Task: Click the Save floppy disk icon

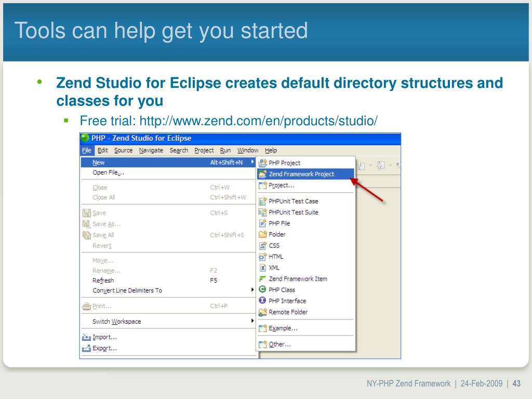Action: 87,213
